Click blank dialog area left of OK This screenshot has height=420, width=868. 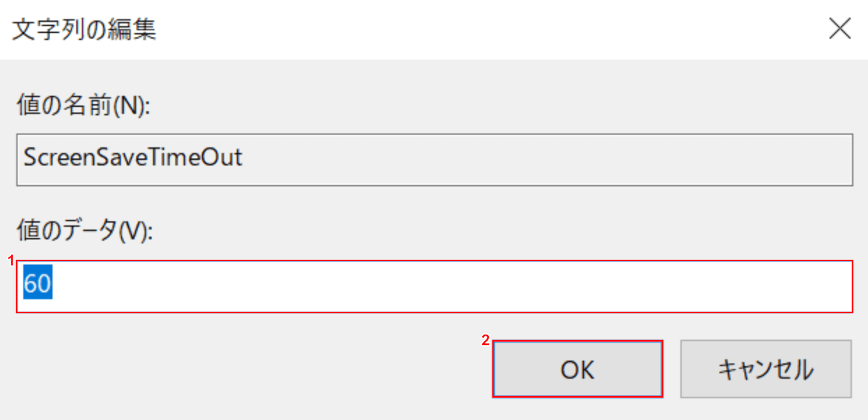click(238, 369)
